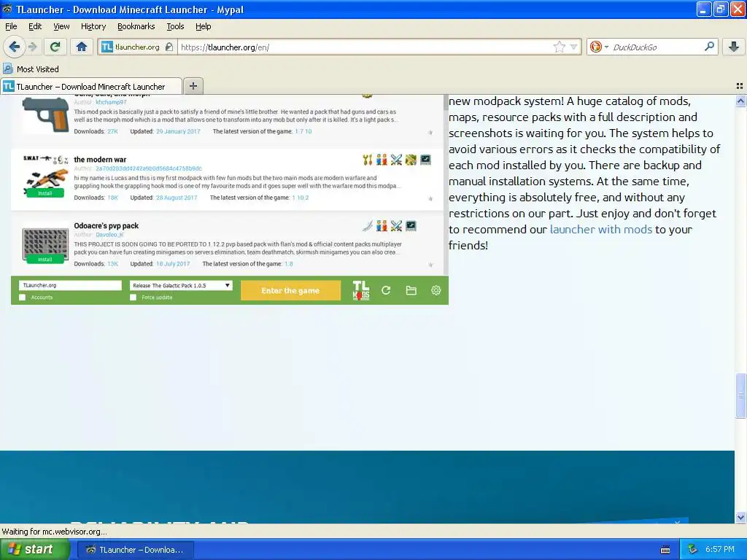Click the monitor tech icon on modern war
The width and height of the screenshot is (747, 560).
pos(425,160)
